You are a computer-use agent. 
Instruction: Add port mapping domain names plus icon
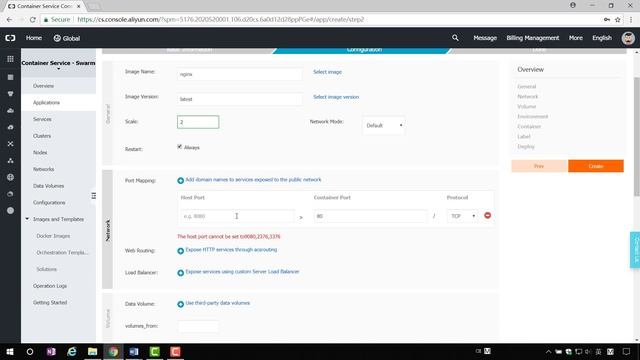(x=180, y=180)
